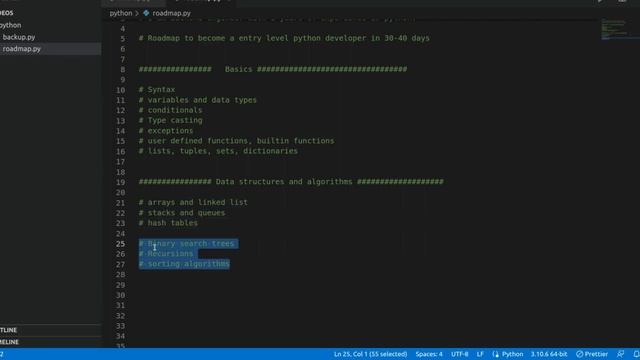Click the 'sorting algorithms' selected line
Image resolution: width=640 pixels, height=360 pixels.
(x=184, y=264)
